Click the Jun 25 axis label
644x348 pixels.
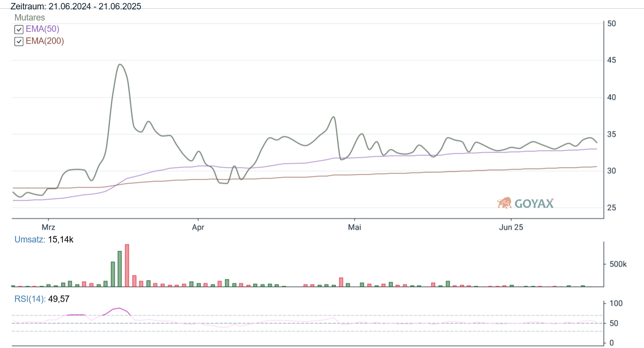(x=511, y=227)
